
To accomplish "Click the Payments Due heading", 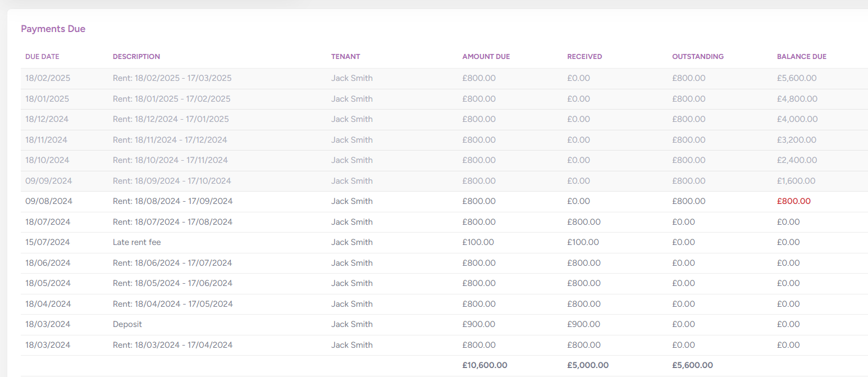I will click(53, 29).
